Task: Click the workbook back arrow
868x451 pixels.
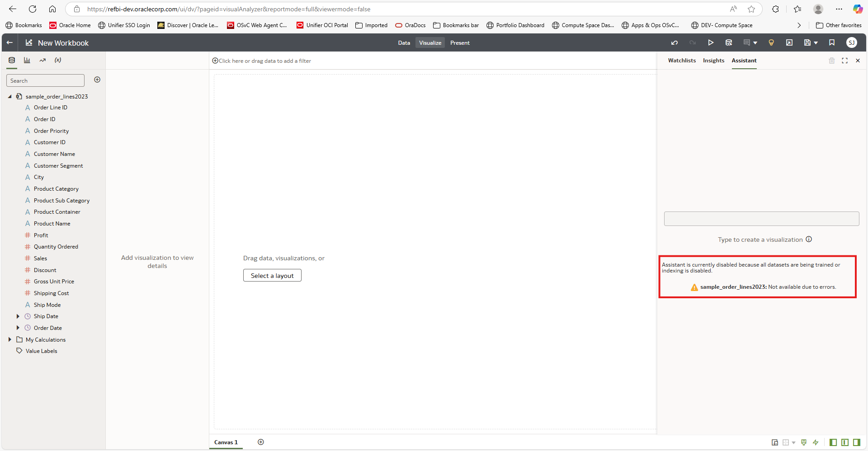Action: click(x=9, y=42)
